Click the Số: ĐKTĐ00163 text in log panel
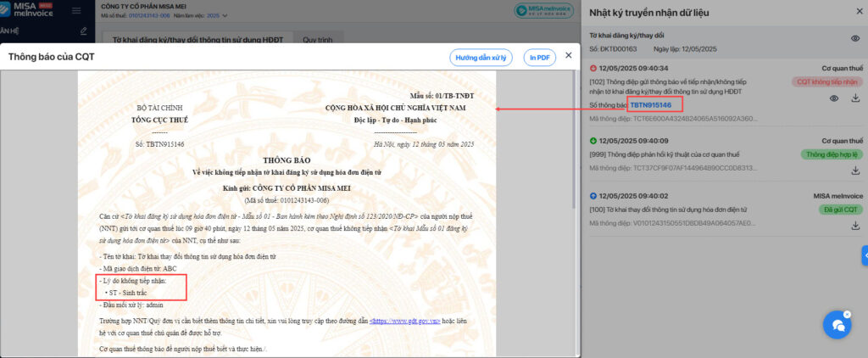This screenshot has height=358, width=868. click(613, 48)
